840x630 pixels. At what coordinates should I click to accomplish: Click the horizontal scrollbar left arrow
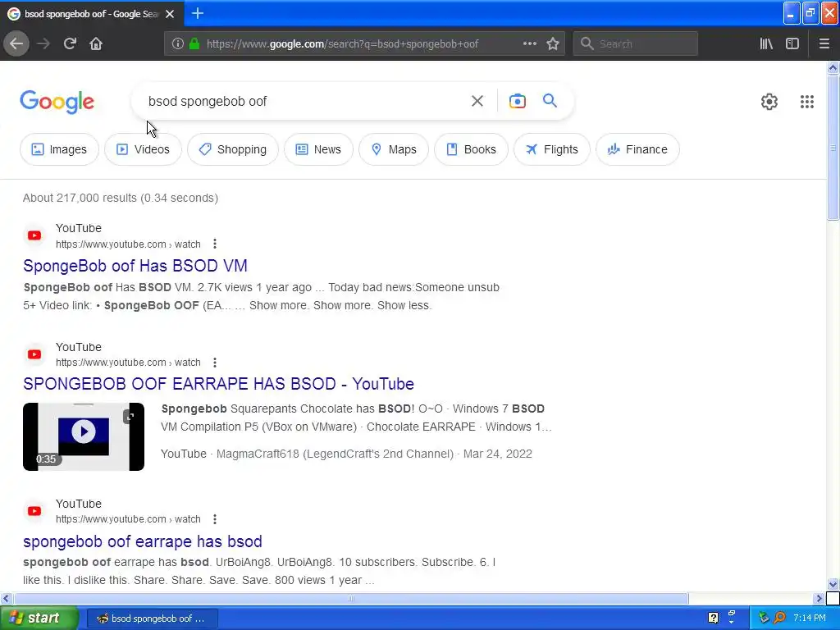[x=6, y=598]
